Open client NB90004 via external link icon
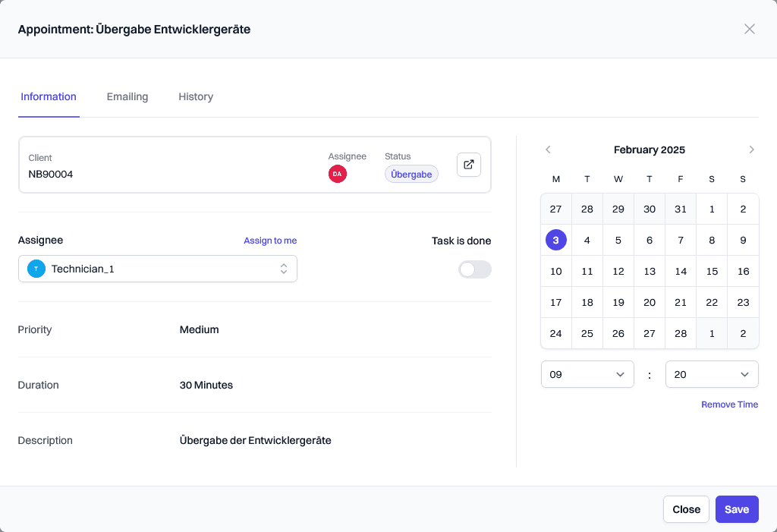The height and width of the screenshot is (532, 777). click(x=469, y=165)
